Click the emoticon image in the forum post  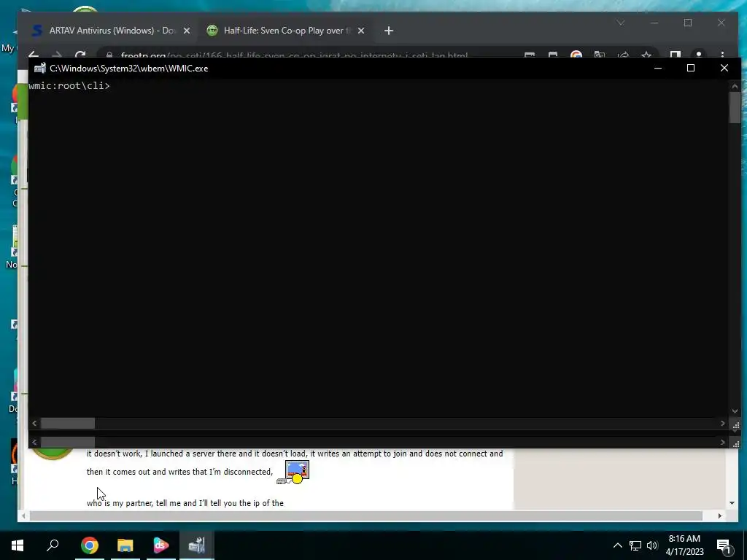[x=293, y=472]
